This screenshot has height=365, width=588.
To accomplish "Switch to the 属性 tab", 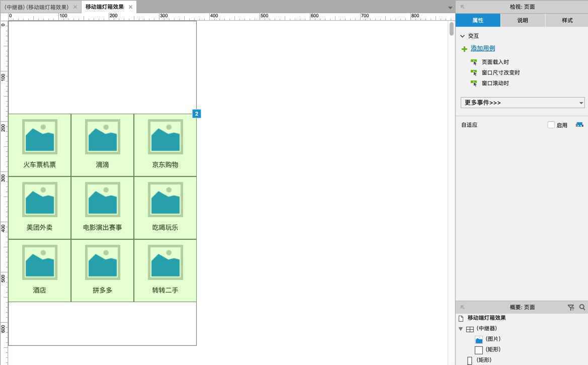I will (478, 20).
